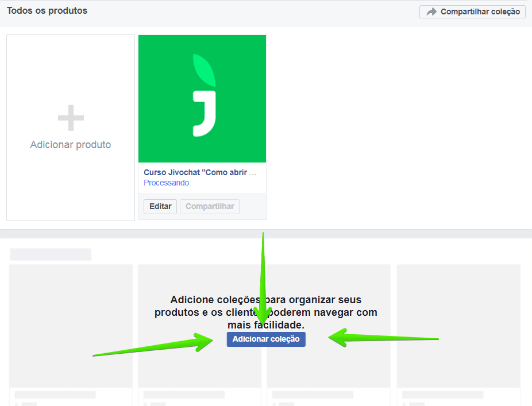Image resolution: width=532 pixels, height=406 pixels.
Task: Click the Adicionar produto label
Action: point(71,145)
